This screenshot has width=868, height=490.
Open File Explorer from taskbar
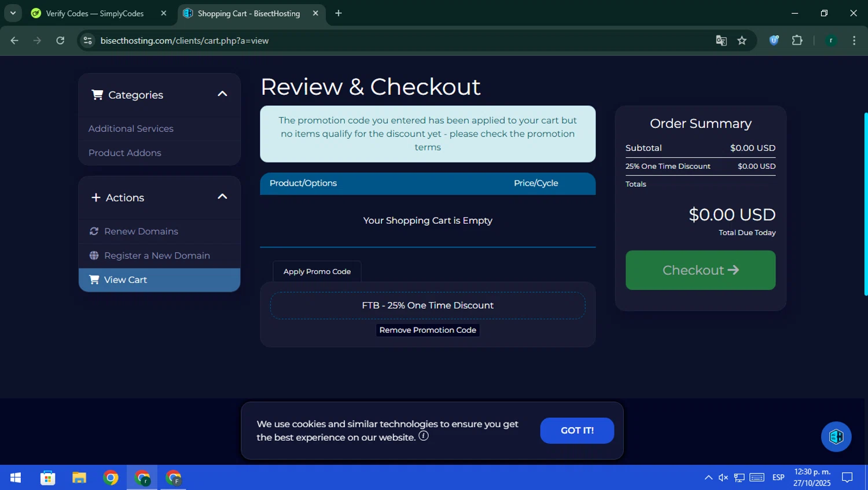tap(79, 478)
